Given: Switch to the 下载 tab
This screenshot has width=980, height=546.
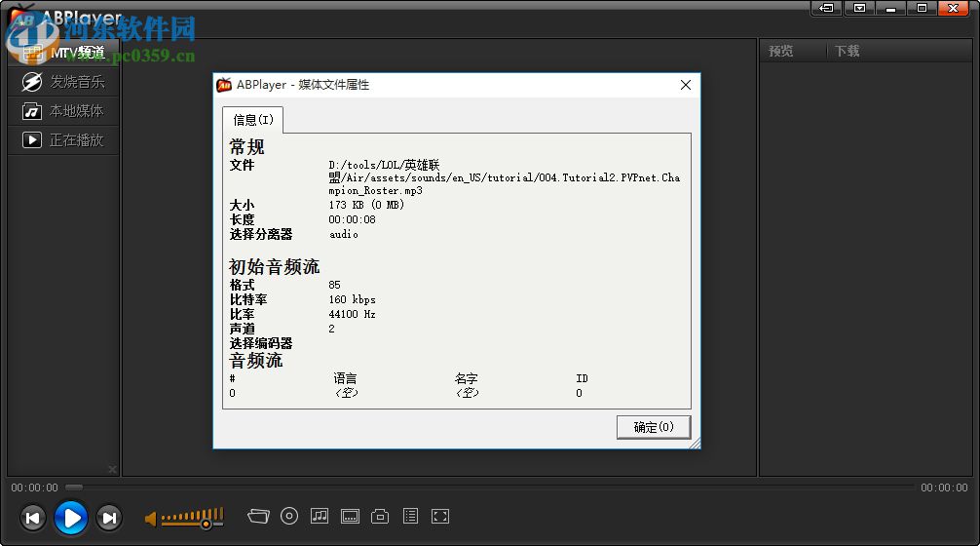Looking at the screenshot, I should tap(847, 51).
